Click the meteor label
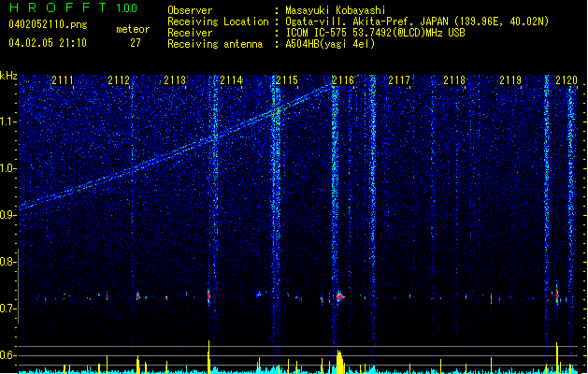The width and height of the screenshot is (588, 374). point(133,29)
